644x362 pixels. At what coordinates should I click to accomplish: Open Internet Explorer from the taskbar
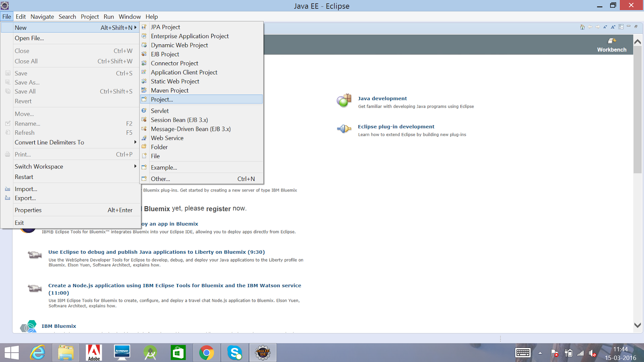point(38,353)
